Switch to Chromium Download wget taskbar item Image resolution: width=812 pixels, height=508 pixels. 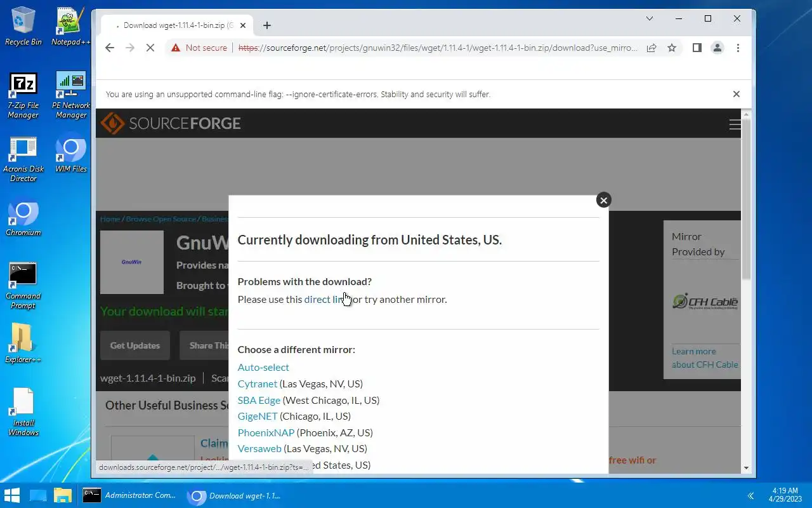pos(235,495)
